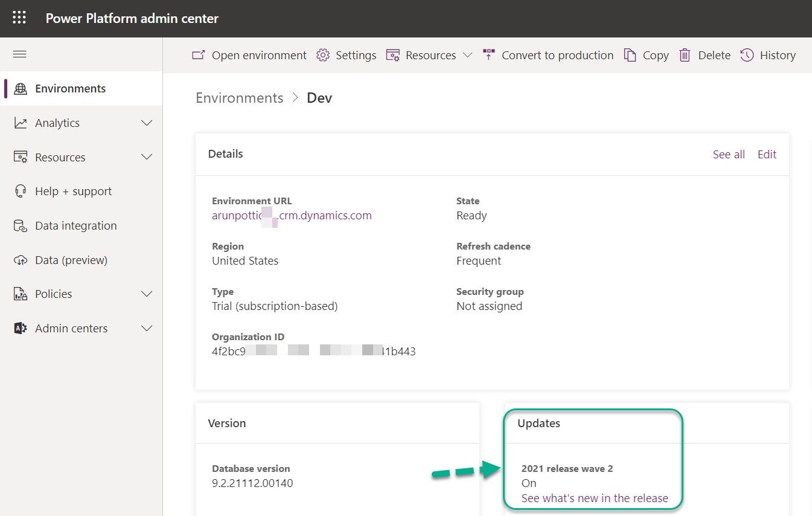This screenshot has height=516, width=812.
Task: Click the Data (preview) cloud icon
Action: click(21, 260)
